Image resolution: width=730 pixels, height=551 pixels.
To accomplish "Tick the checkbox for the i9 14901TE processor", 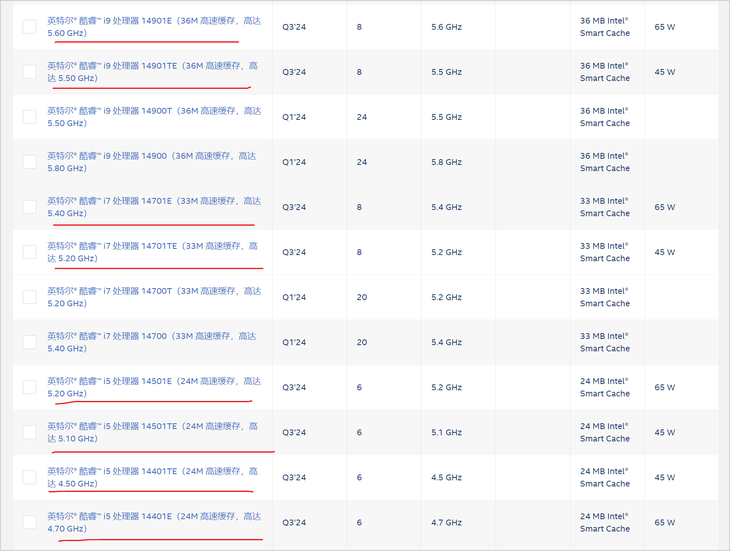I will click(x=30, y=72).
